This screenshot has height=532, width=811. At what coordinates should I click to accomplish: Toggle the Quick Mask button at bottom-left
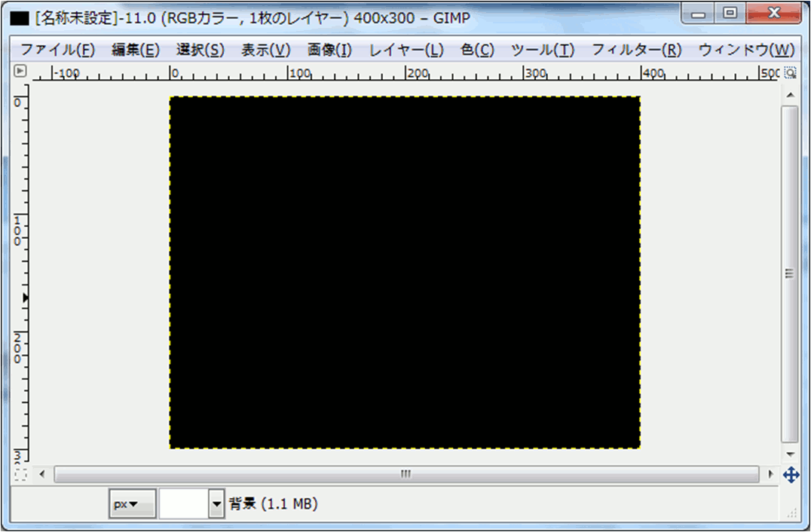tap(20, 475)
